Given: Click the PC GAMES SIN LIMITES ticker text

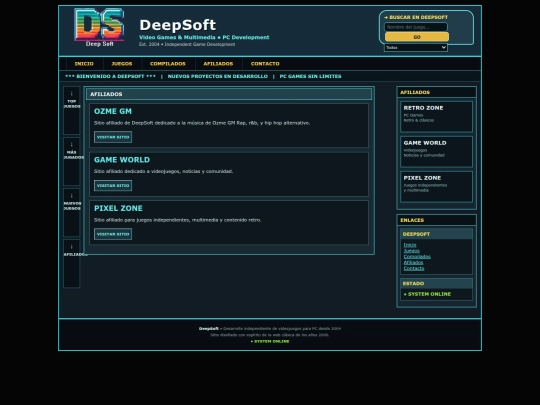Looking at the screenshot, I should coord(310,76).
